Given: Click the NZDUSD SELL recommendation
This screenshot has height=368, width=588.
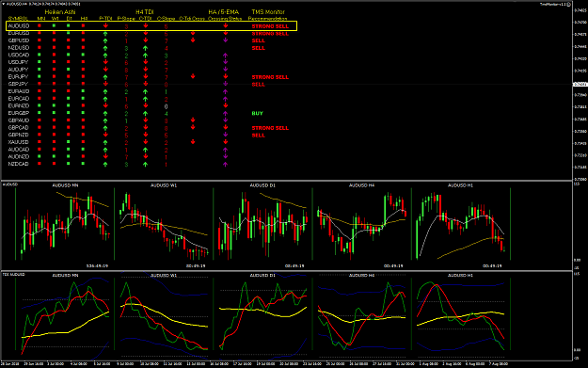Looking at the screenshot, I should (259, 48).
